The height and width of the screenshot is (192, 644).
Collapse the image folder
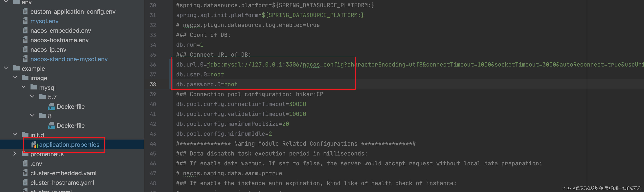click(x=15, y=78)
